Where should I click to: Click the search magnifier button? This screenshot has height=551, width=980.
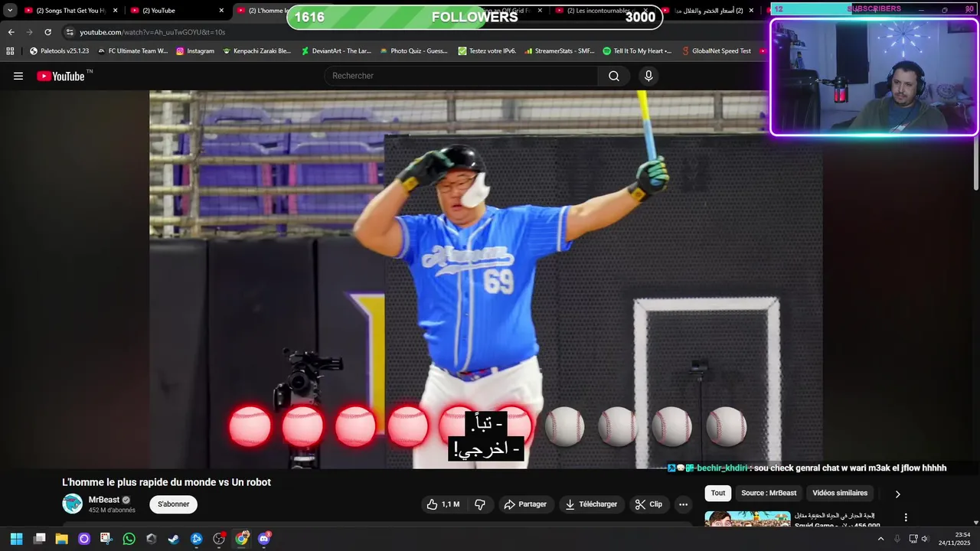[614, 76]
